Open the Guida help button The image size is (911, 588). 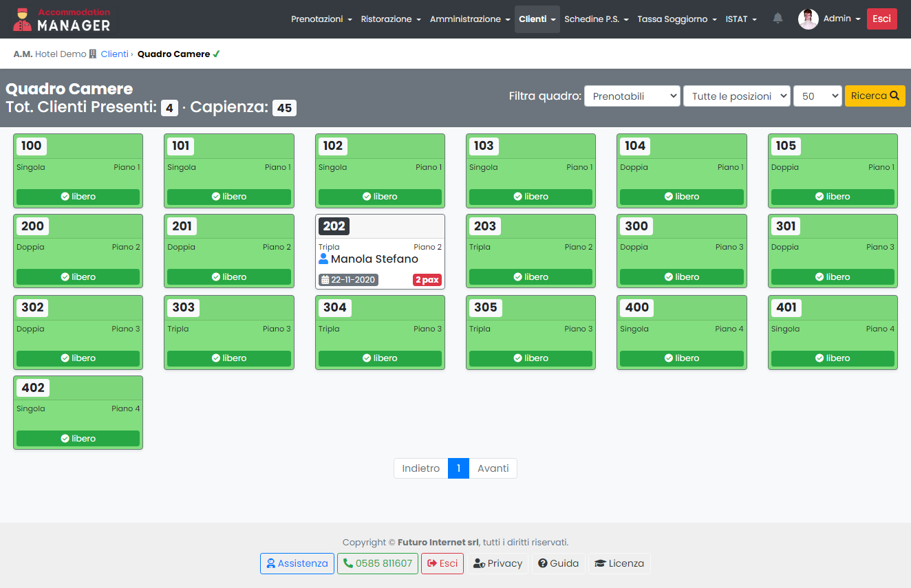pyautogui.click(x=558, y=563)
